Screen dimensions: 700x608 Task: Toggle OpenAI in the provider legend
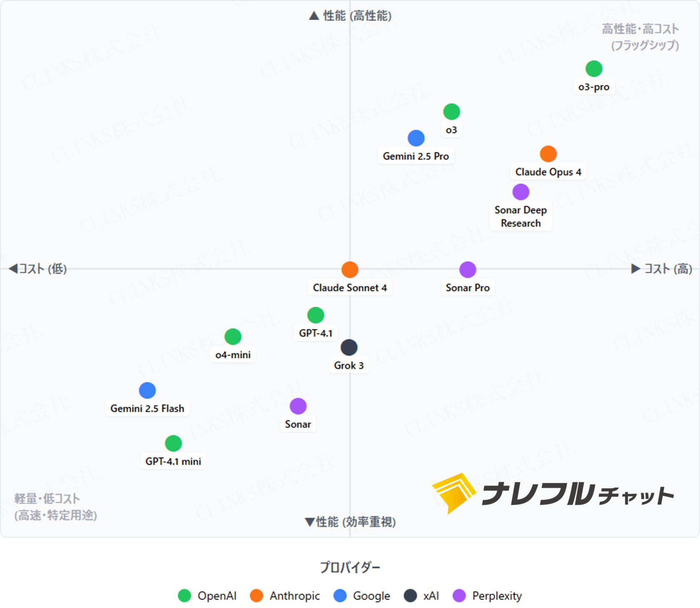(x=207, y=596)
